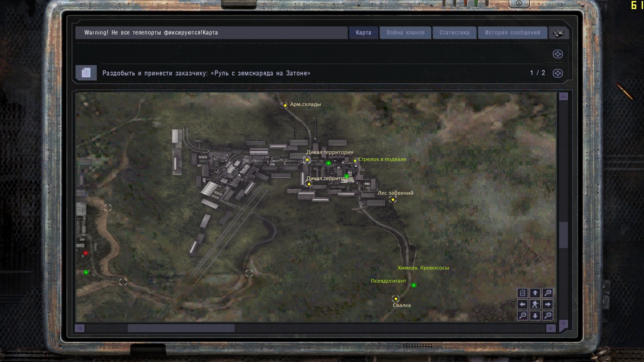The height and width of the screenshot is (362, 644).
Task: Pan the map left with arrow button
Action: point(523,304)
